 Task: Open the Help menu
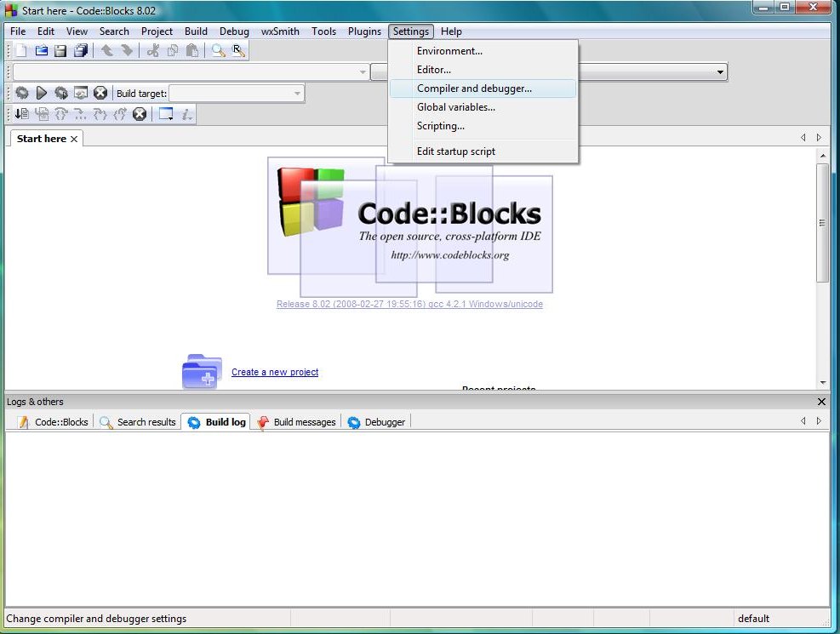[x=451, y=31]
